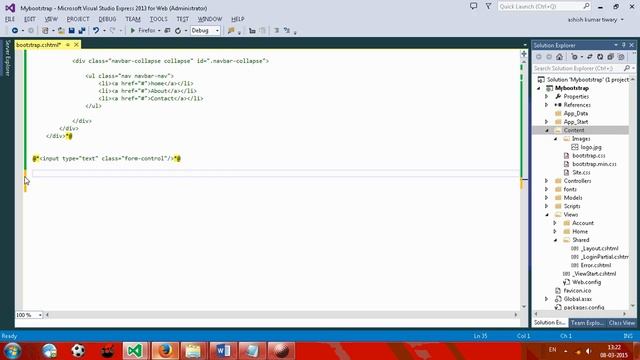640x360 pixels.
Task: Click the split editor handle above scrollbar
Action: click(524, 53)
